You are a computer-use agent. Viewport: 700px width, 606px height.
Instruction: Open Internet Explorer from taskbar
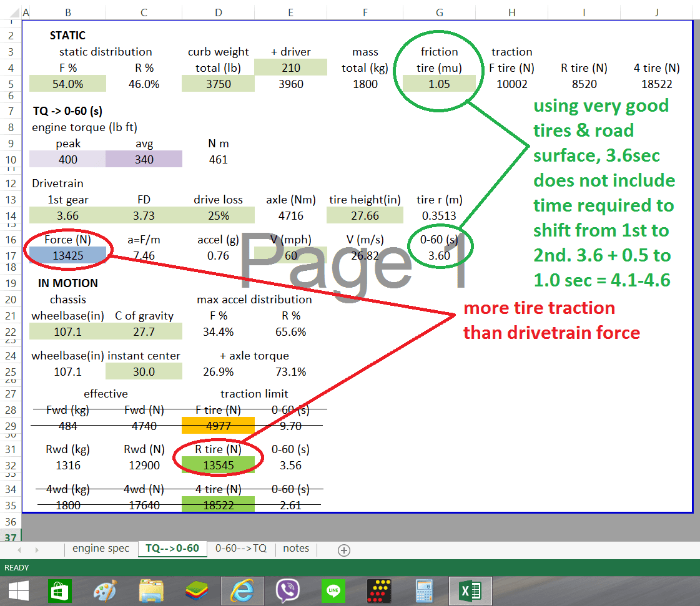[242, 591]
